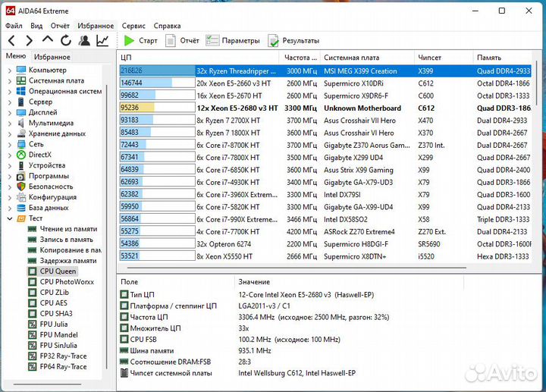Screen dimensions: 546x392
Task: Select the 32x Opteron 6274 row
Action: point(325,244)
